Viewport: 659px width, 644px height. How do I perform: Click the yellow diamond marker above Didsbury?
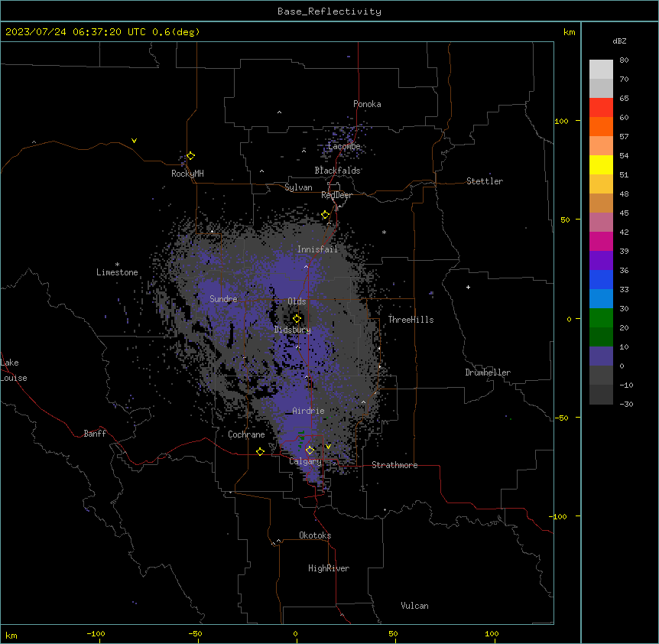coord(297,318)
